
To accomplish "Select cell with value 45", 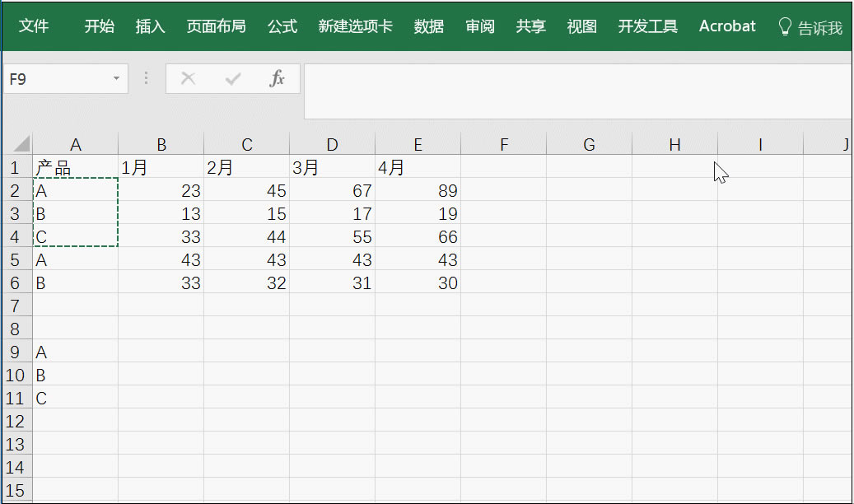I will pyautogui.click(x=247, y=190).
